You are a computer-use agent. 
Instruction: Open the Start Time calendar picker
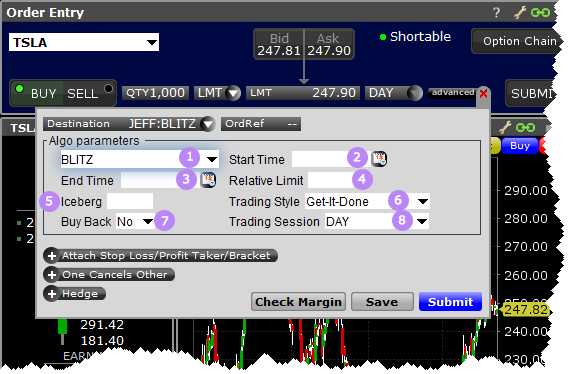[x=379, y=159]
